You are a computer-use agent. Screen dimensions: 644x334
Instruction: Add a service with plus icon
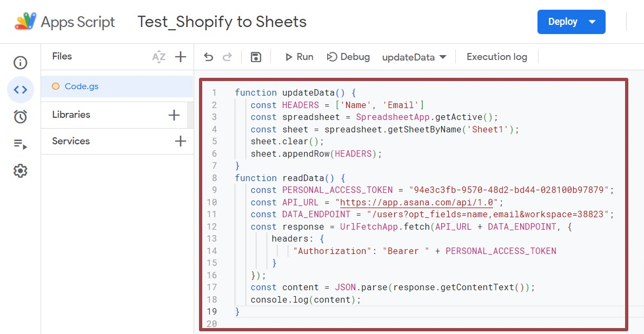181,141
